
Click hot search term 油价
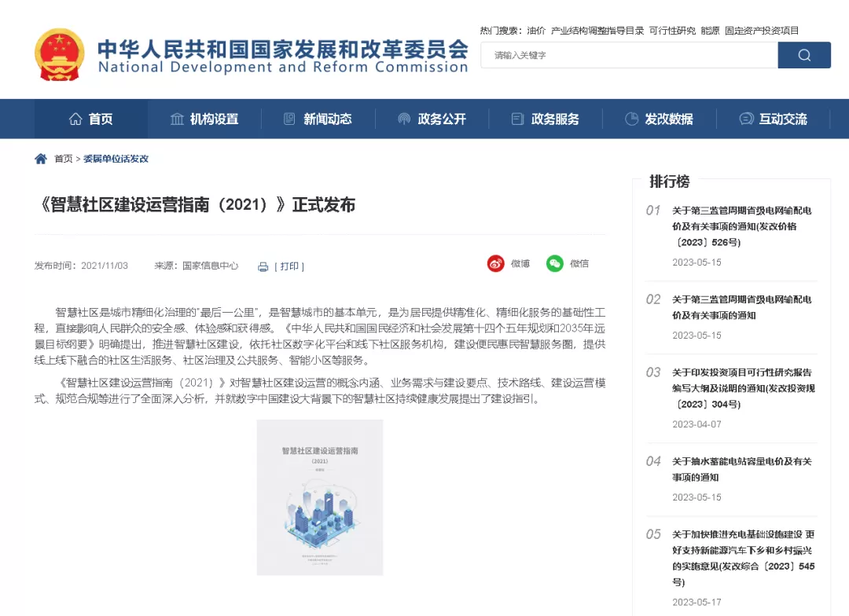[536, 31]
